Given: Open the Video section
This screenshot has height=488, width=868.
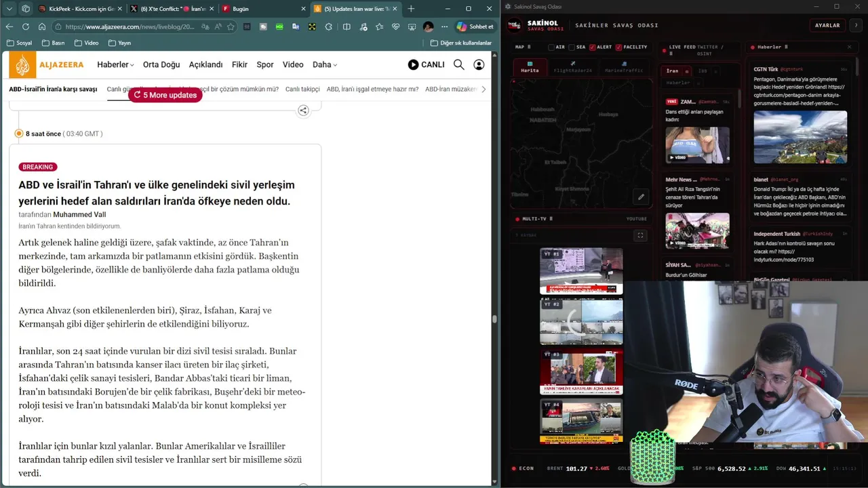Looking at the screenshot, I should coord(293,64).
